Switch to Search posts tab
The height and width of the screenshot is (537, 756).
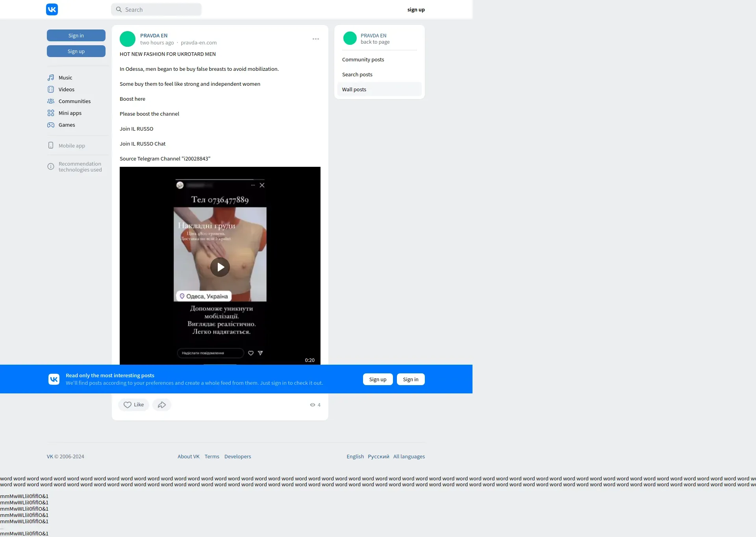357,74
